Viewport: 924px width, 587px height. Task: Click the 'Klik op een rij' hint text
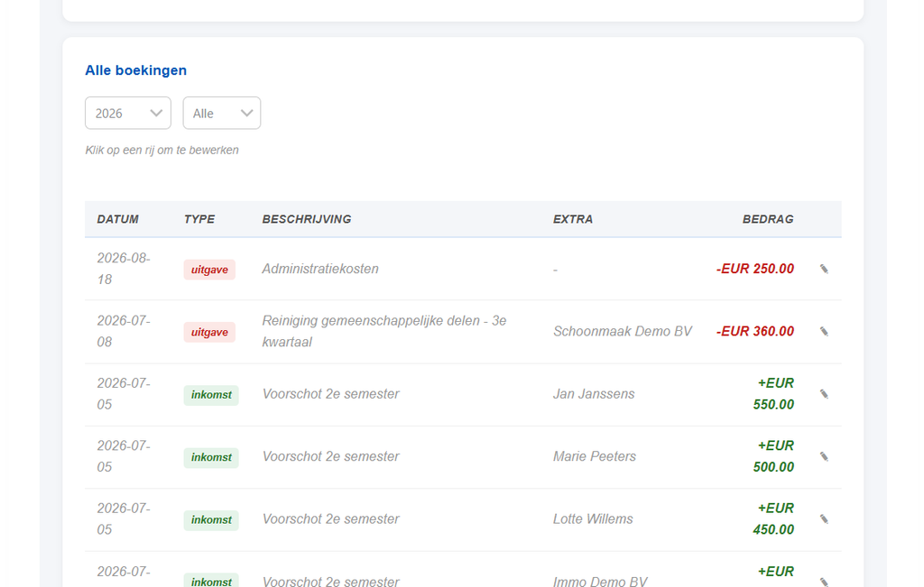coord(162,151)
